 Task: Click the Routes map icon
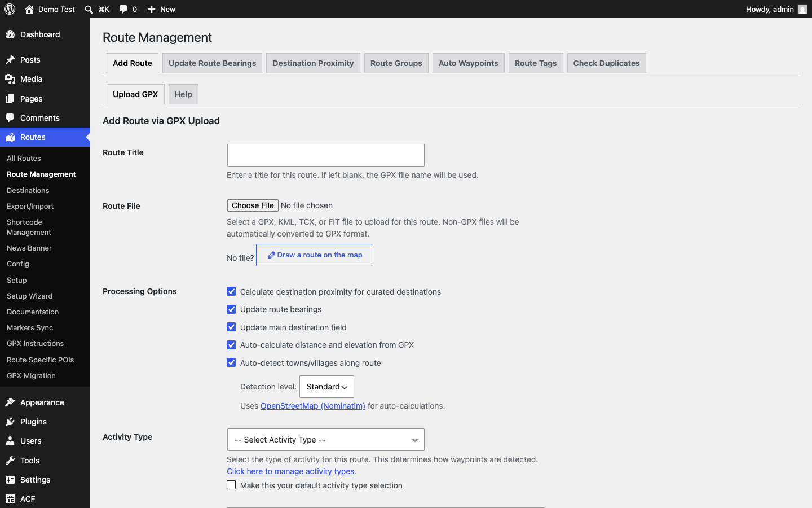(10, 137)
